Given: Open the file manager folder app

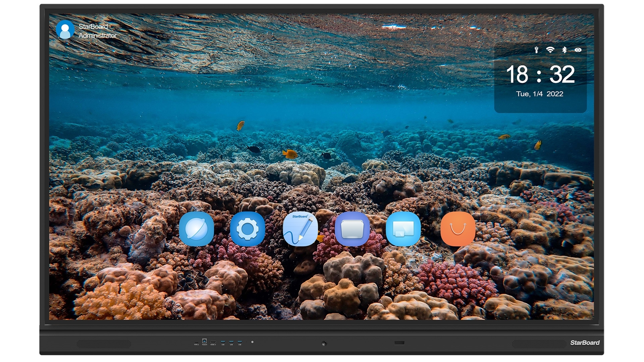Looking at the screenshot, I should [352, 229].
